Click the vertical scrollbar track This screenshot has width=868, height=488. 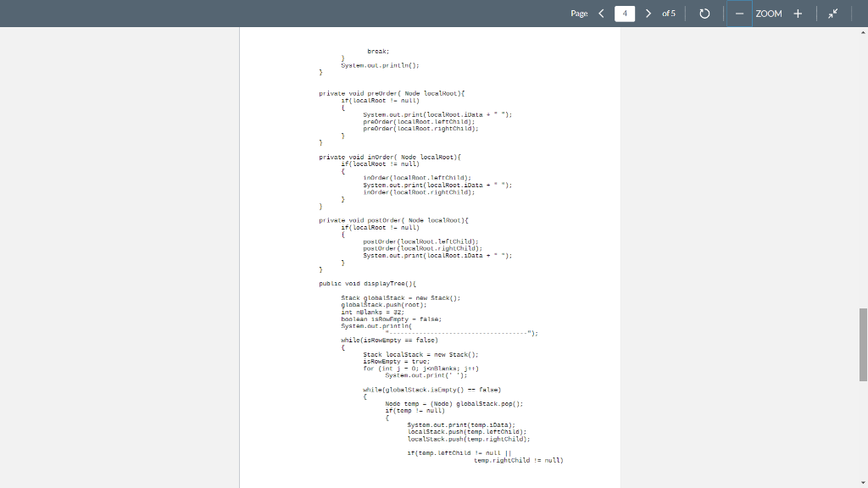(x=861, y=254)
